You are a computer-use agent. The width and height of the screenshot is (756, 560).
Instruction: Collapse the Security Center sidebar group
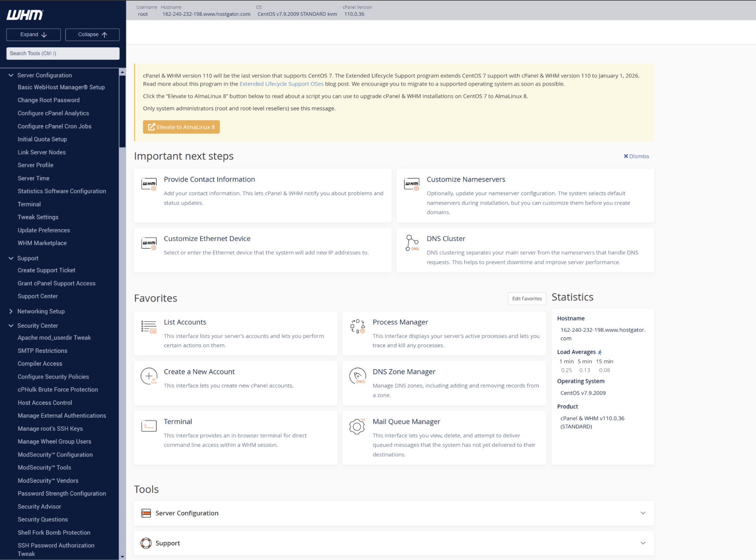(11, 326)
